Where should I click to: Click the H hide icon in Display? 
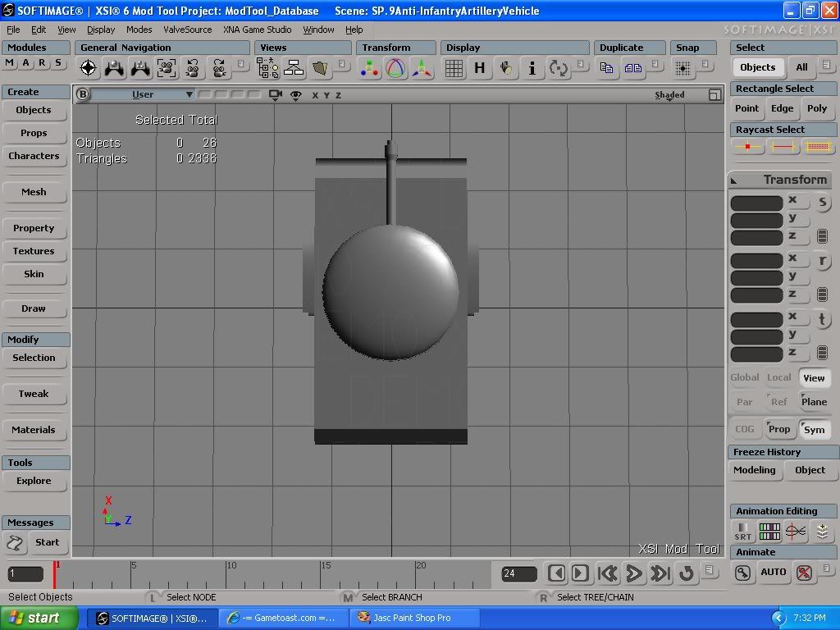pyautogui.click(x=479, y=68)
